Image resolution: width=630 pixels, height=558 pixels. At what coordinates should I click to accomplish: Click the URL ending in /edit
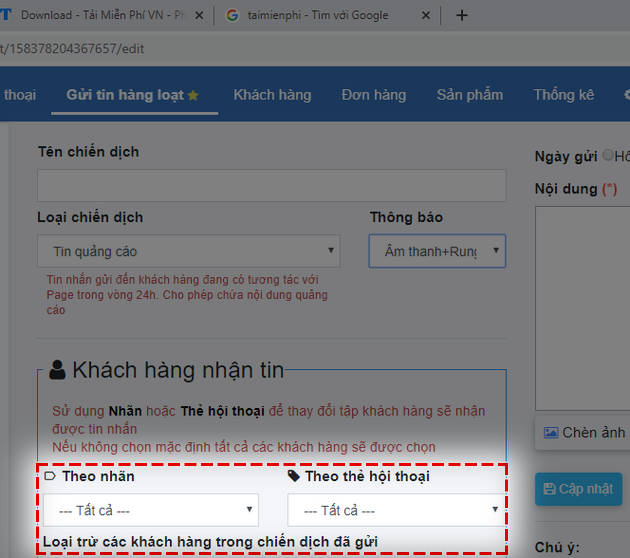72,49
